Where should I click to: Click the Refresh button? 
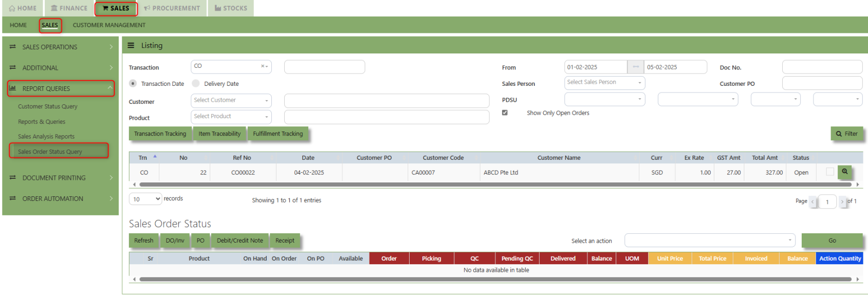point(144,241)
